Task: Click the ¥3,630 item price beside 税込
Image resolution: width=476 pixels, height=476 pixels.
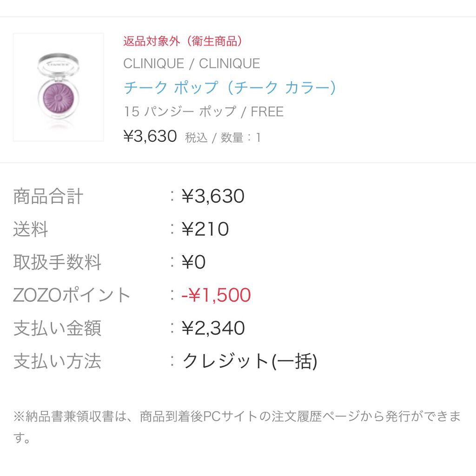Action: (150, 137)
